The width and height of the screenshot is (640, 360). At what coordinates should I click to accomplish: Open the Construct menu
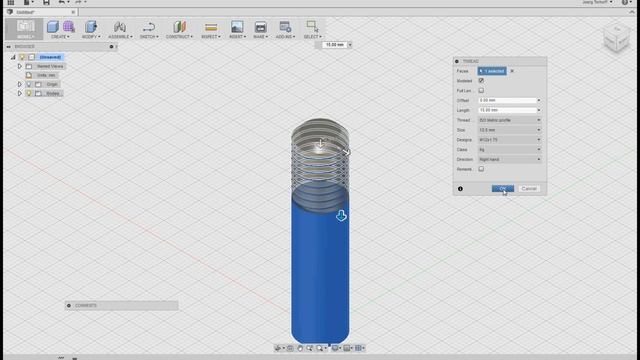179,37
